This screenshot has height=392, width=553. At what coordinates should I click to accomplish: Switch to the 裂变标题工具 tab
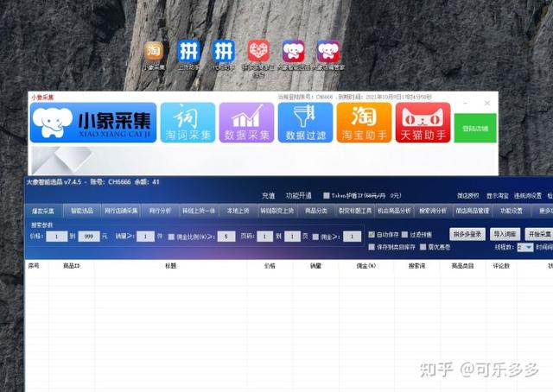[355, 211]
